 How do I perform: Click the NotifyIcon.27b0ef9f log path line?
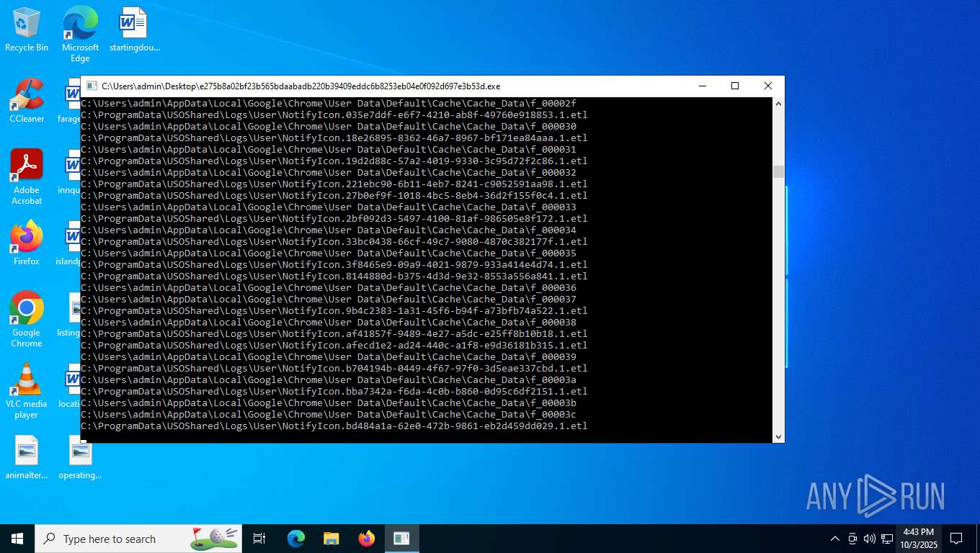coord(334,196)
